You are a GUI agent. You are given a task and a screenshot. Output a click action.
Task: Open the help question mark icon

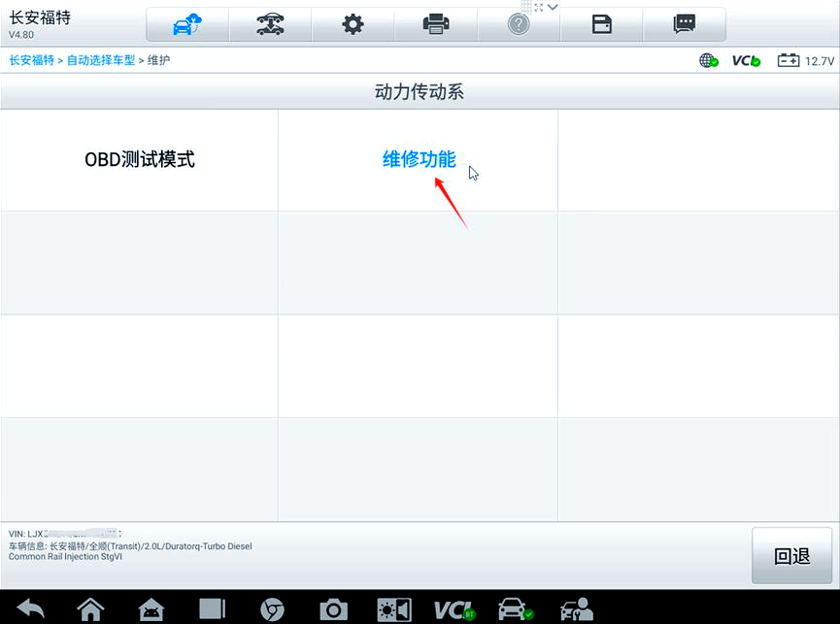(519, 24)
